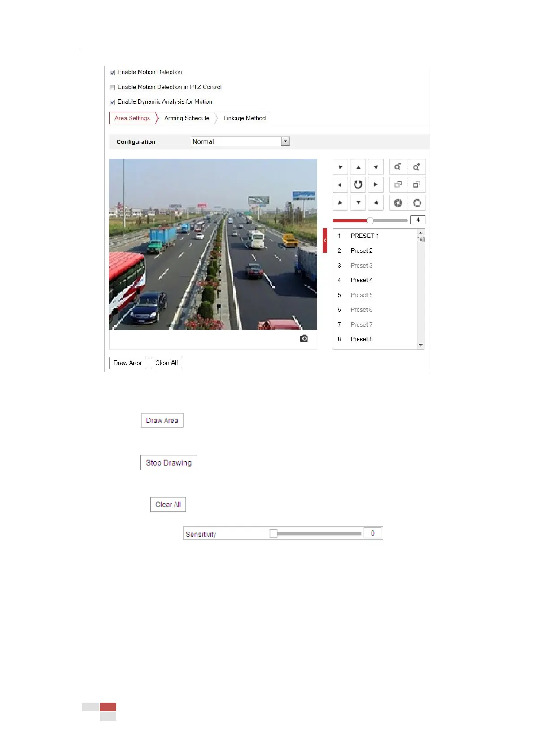This screenshot has width=534, height=756.
Task: Adjust the red PTZ speed slider handle
Action: pyautogui.click(x=370, y=220)
